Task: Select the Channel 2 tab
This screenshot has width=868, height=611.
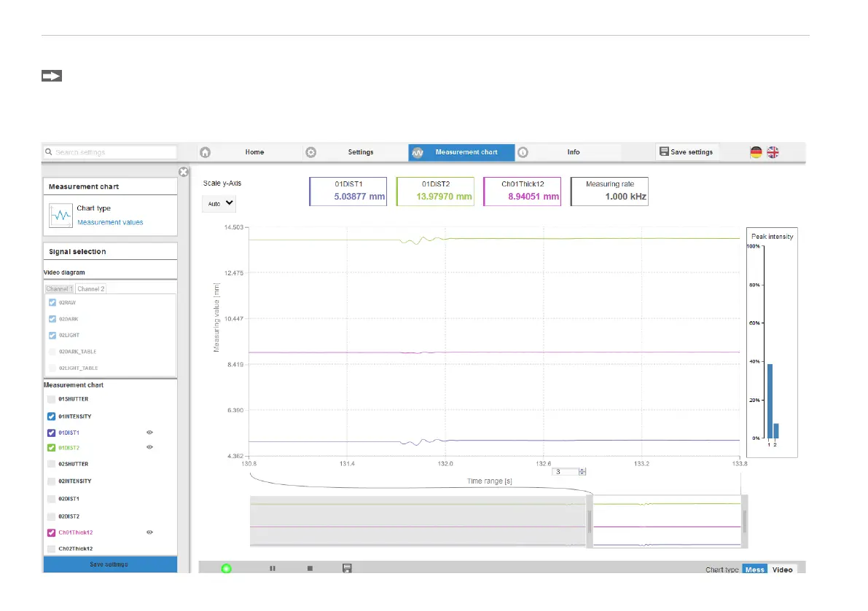Action: (x=91, y=288)
